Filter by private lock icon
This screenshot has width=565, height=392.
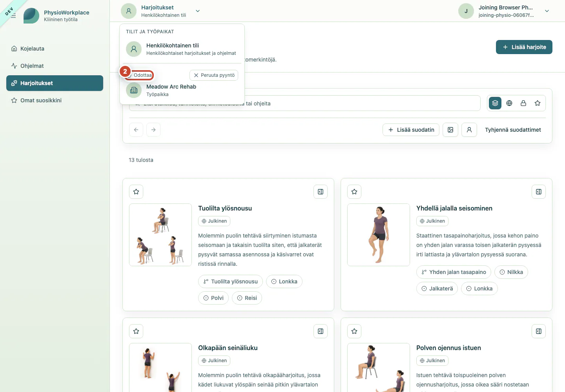523,103
